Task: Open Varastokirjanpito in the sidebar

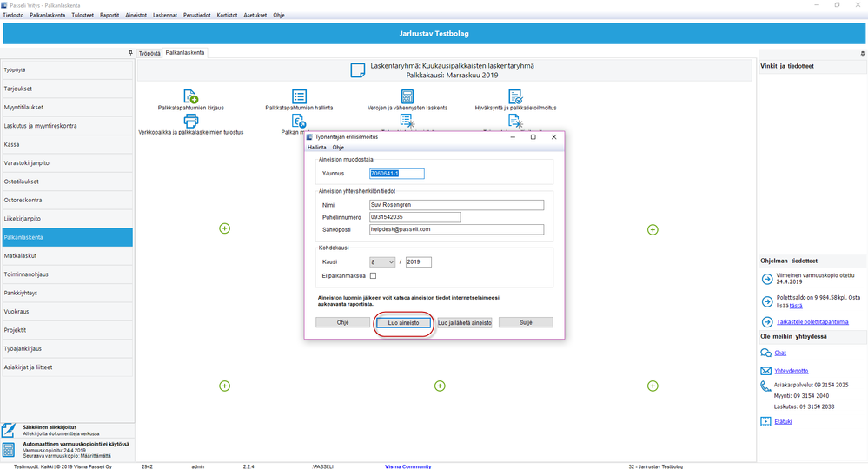Action: [x=68, y=162]
